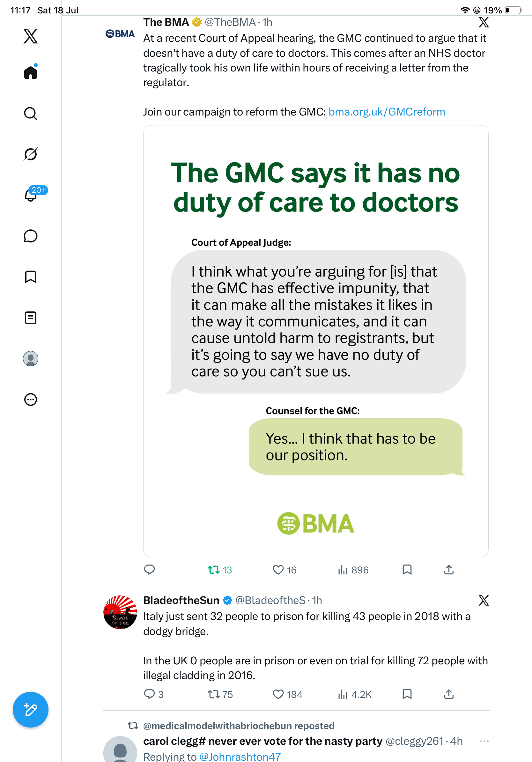Open share options for the BMA tweet

(x=449, y=570)
